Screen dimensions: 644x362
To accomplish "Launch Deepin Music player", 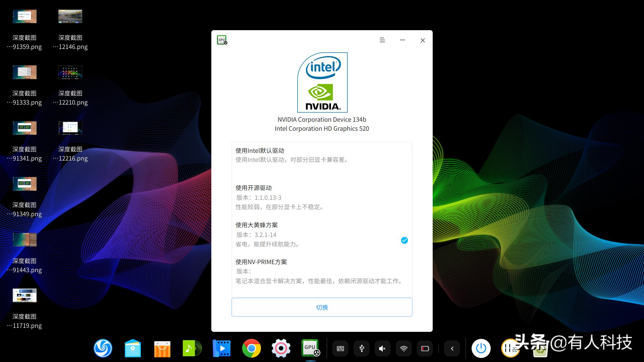I will click(192, 349).
